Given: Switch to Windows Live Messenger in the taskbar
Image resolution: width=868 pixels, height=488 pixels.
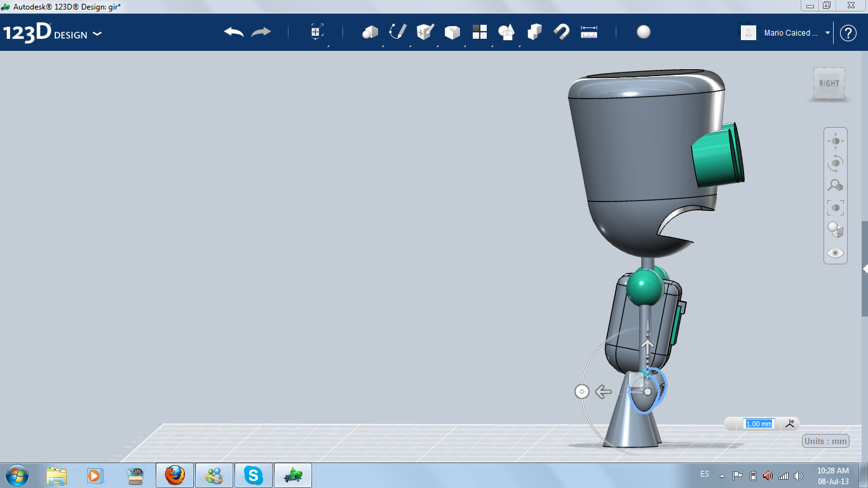Looking at the screenshot, I should coord(214,475).
